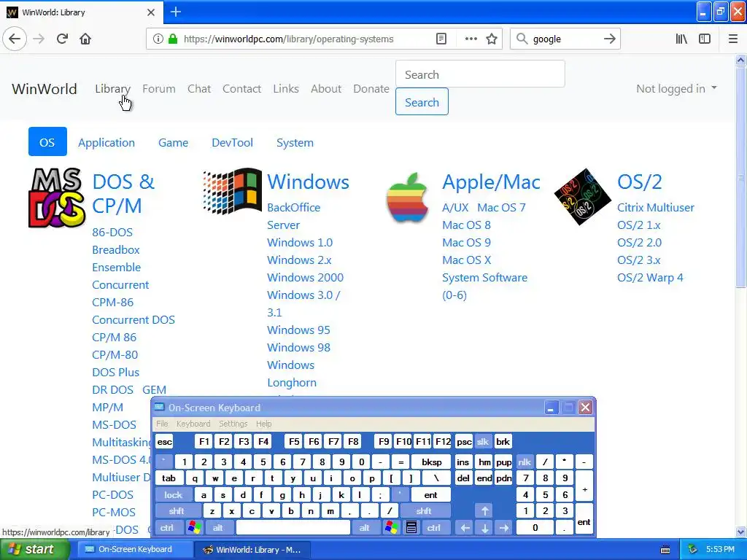Open Help menu in On-Screen Keyboard
The width and height of the screenshot is (747, 560).
263,424
